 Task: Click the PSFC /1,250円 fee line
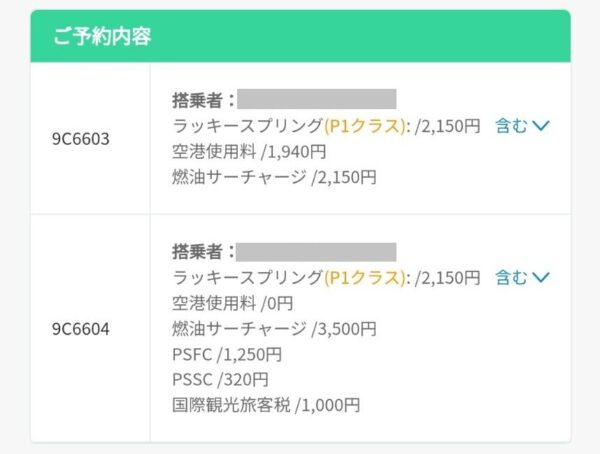click(228, 354)
